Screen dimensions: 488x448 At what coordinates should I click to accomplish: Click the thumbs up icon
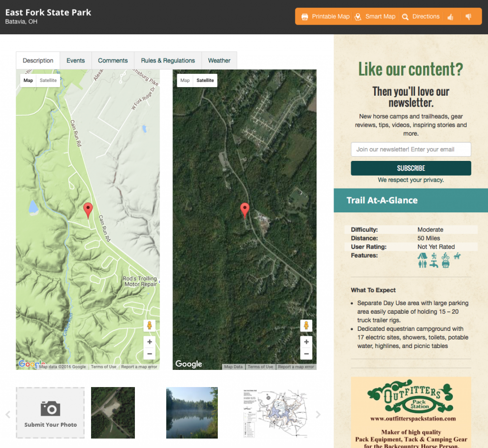[x=450, y=16]
